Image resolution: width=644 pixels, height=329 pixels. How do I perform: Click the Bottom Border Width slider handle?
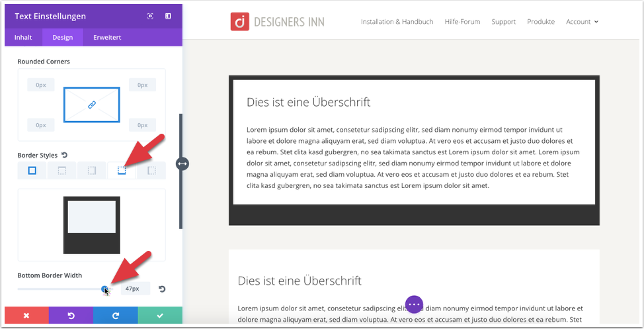[104, 289]
